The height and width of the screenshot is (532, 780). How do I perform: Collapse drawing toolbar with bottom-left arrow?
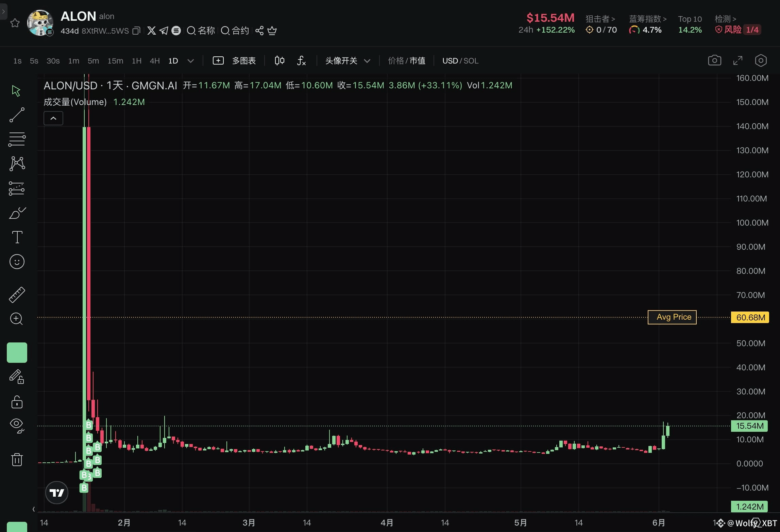tap(33, 509)
